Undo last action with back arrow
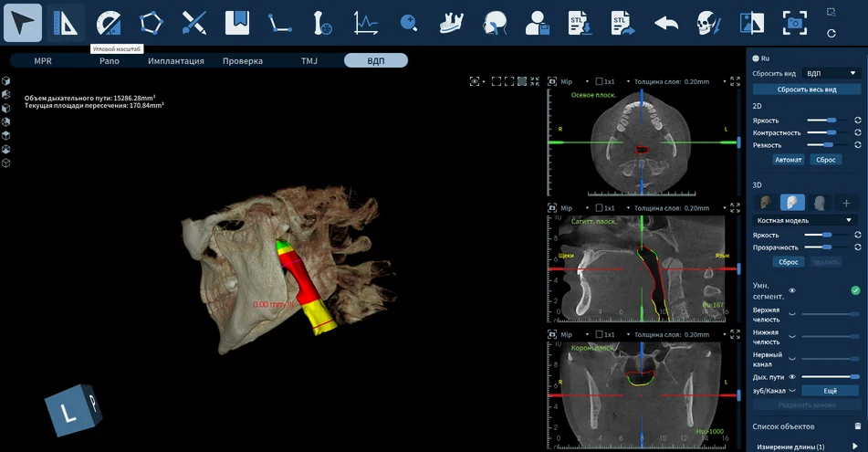The width and height of the screenshot is (868, 452). pos(666,23)
